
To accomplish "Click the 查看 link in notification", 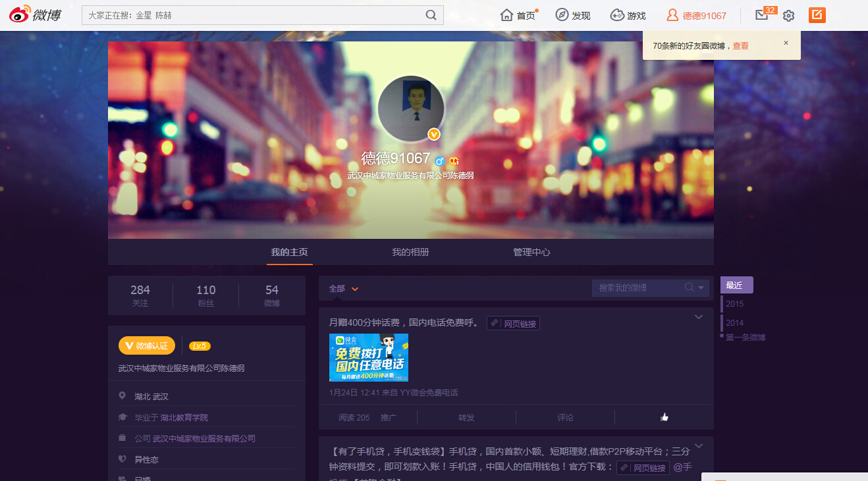I will click(x=740, y=46).
